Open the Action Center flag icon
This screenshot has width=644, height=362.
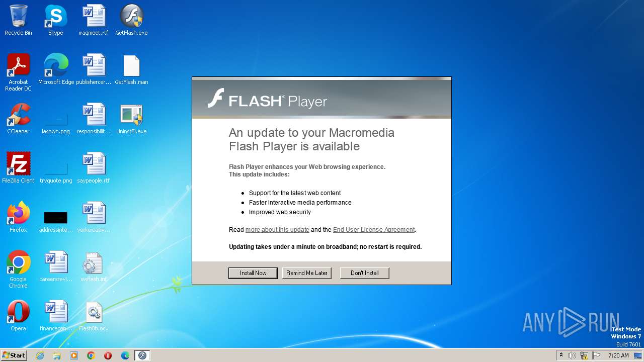596,355
